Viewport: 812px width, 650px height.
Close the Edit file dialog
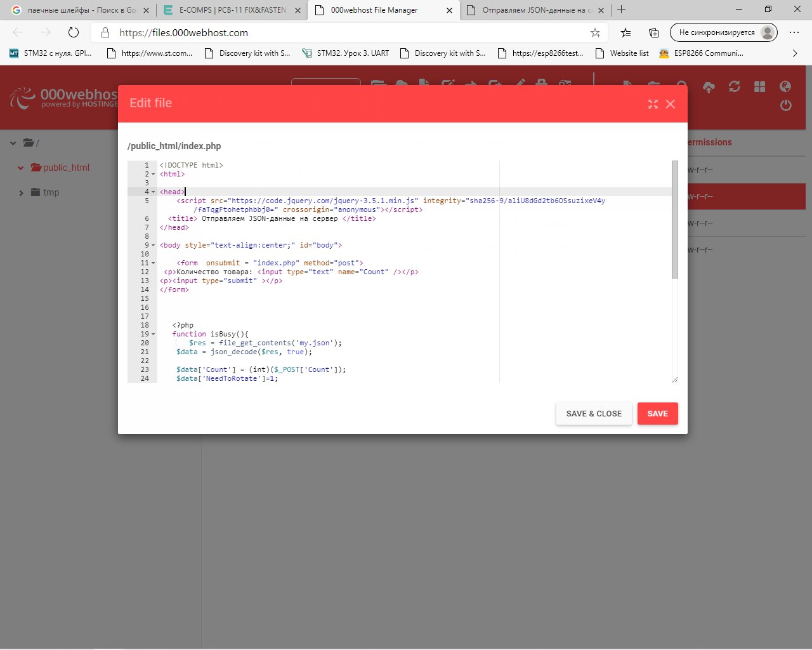[671, 104]
